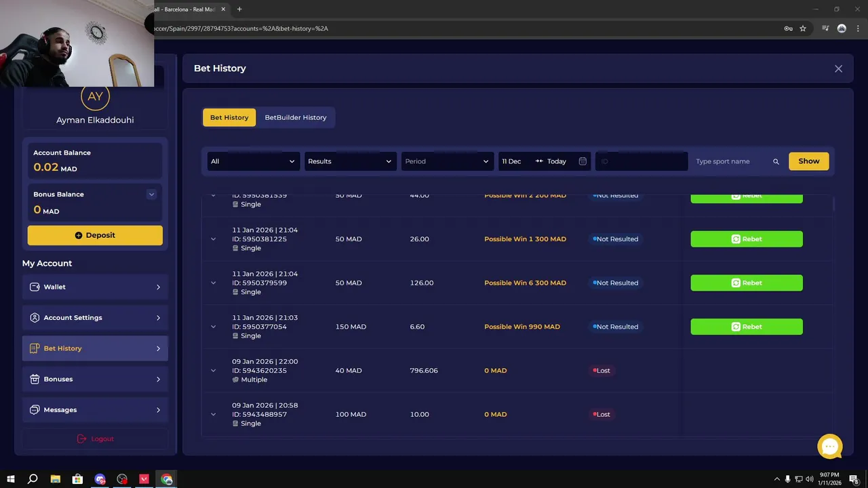868x488 pixels.
Task: Switch to the BetBuilder History tab
Action: [296, 117]
